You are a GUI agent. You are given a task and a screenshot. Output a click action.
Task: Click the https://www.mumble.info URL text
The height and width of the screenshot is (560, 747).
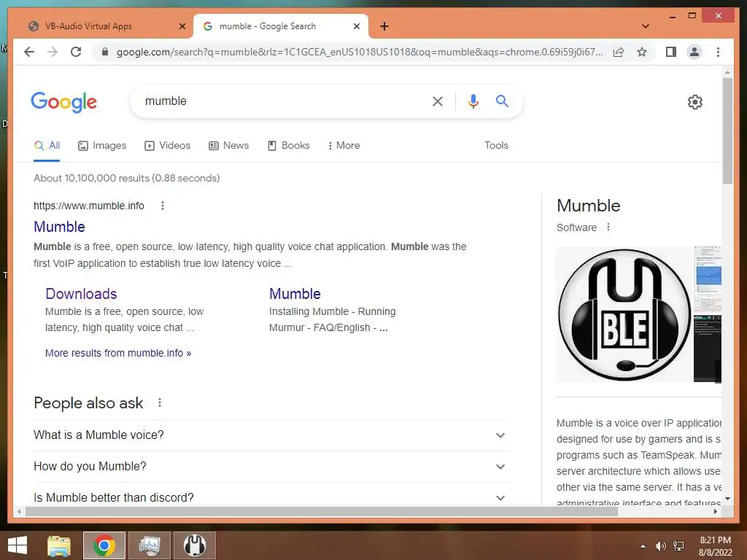[x=88, y=206]
